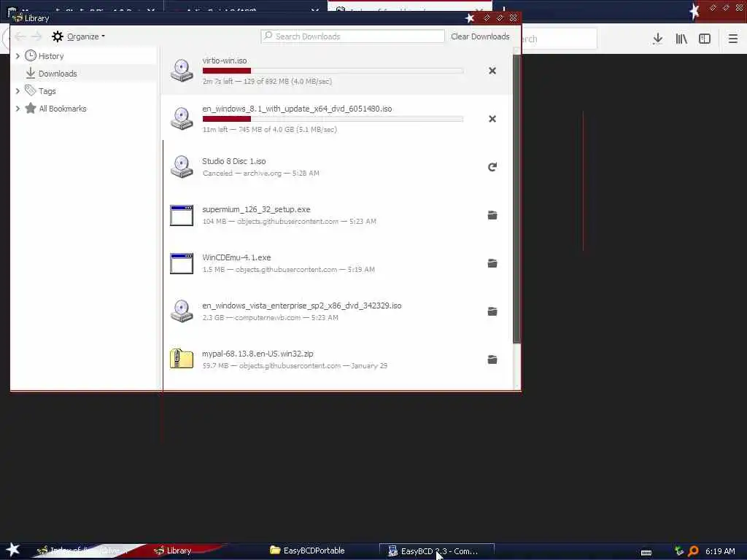Click the 6:19 AM clock
Viewport: 747px width, 560px height.
tap(720, 551)
